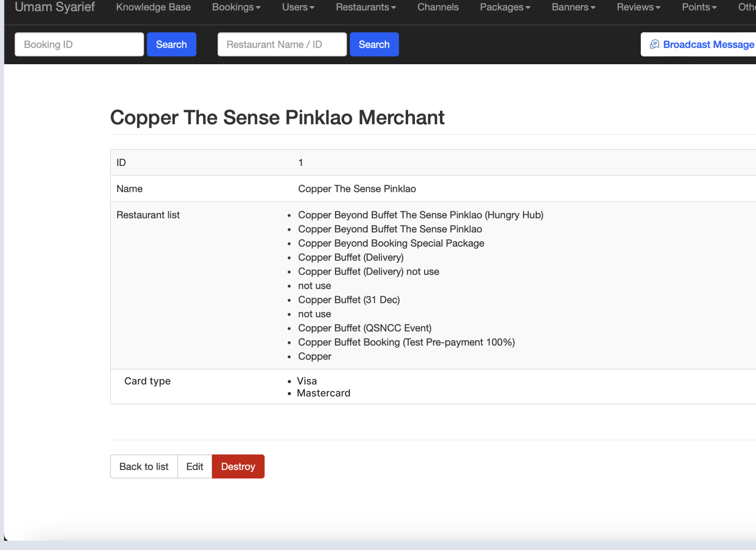Click the red Destroy button
756x550 pixels.
(x=238, y=466)
